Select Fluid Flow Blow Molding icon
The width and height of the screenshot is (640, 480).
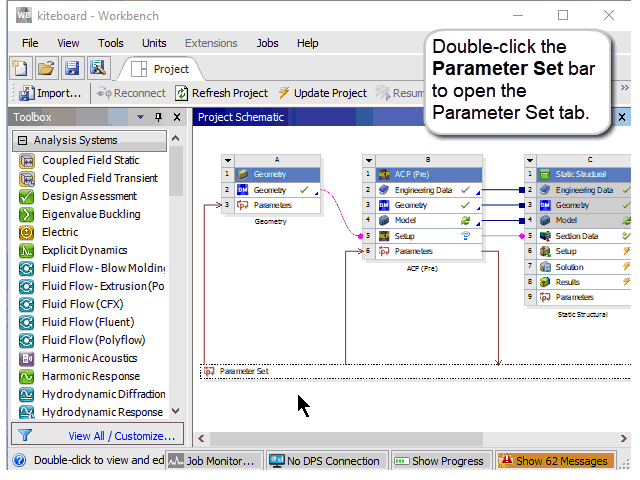27,269
